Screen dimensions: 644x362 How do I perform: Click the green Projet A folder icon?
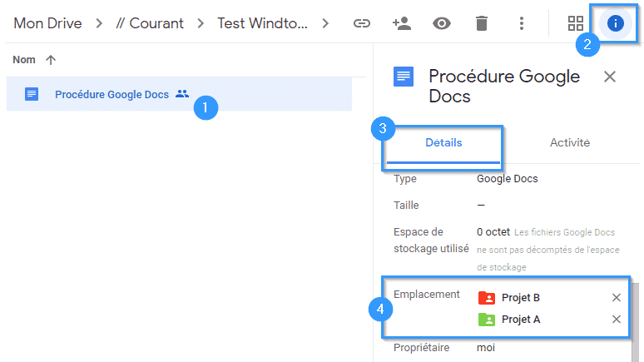click(x=487, y=320)
